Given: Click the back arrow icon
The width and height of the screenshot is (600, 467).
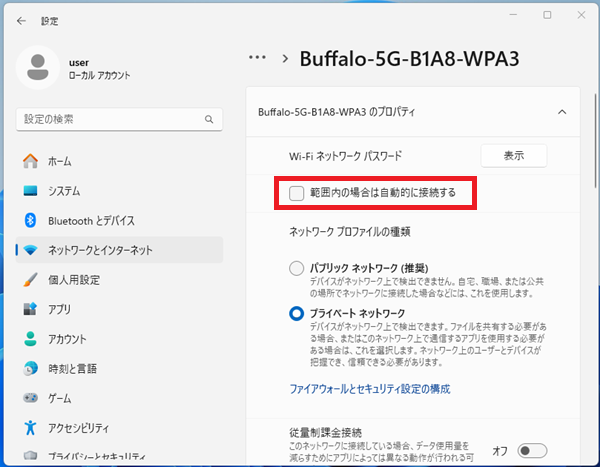Looking at the screenshot, I should [21, 21].
